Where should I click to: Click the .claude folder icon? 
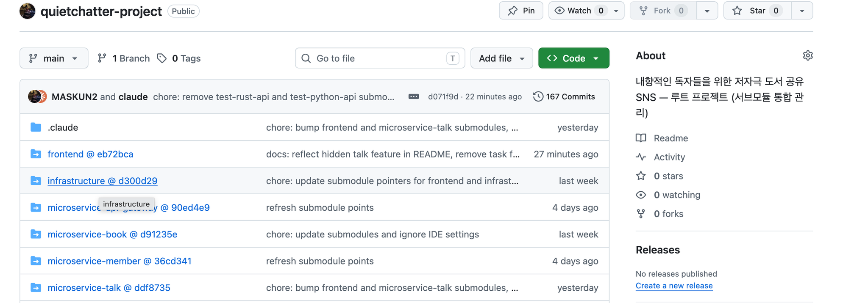click(36, 127)
